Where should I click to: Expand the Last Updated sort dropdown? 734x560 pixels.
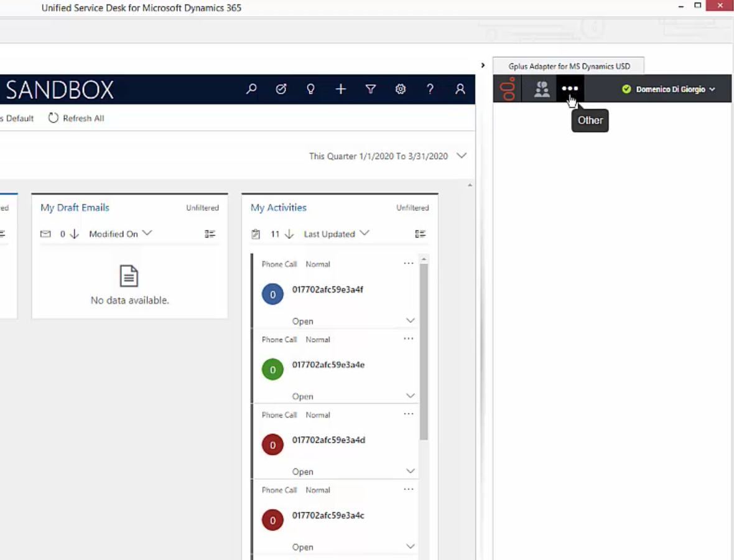(336, 234)
